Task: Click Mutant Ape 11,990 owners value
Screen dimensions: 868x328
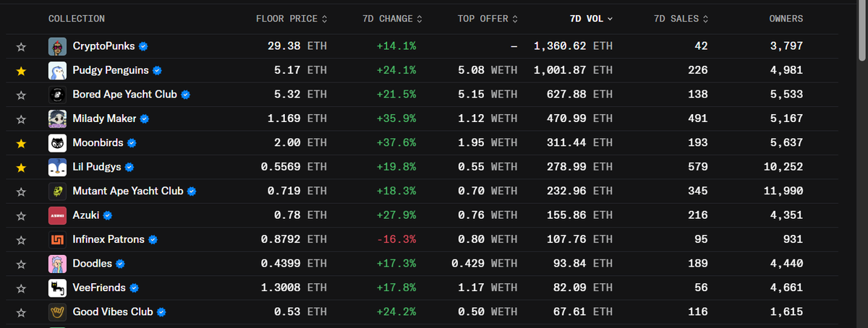Action: click(785, 191)
